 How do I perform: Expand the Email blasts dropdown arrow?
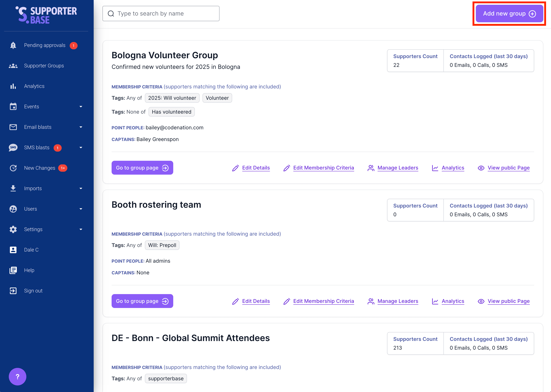[x=81, y=127]
